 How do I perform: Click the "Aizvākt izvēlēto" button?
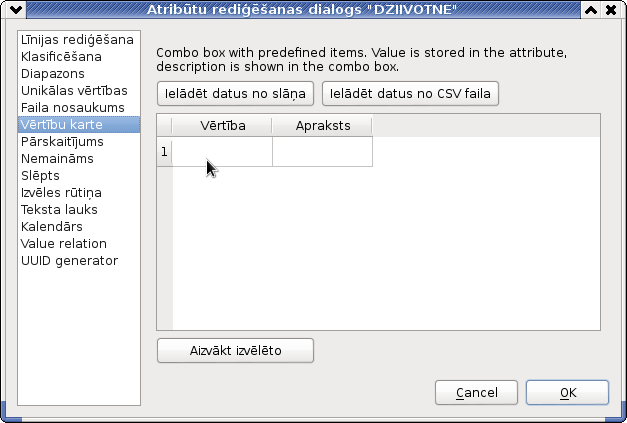[x=235, y=351]
